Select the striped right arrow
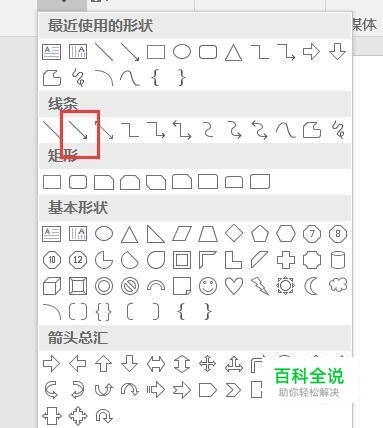The image size is (383, 428). tap(156, 389)
